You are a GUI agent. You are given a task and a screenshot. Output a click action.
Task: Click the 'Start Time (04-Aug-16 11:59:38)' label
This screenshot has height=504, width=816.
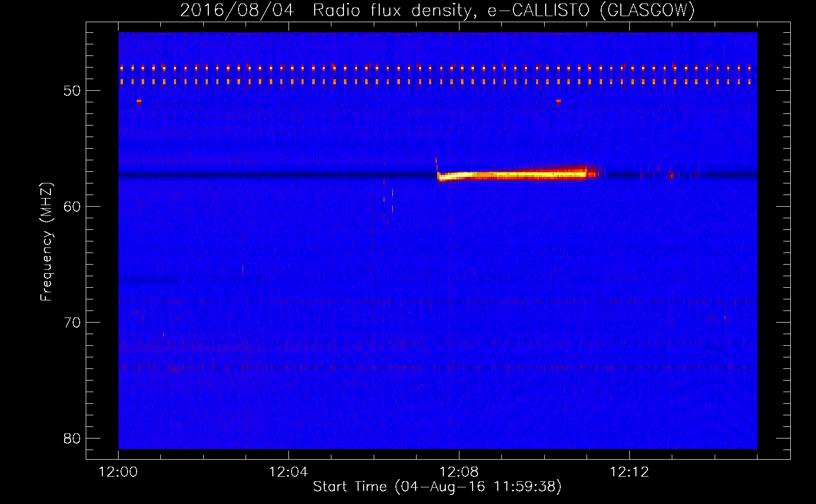pos(437,487)
